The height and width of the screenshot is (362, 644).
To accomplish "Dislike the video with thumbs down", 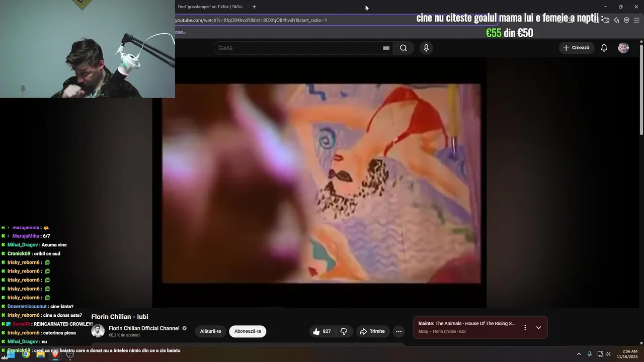I will coord(344,331).
